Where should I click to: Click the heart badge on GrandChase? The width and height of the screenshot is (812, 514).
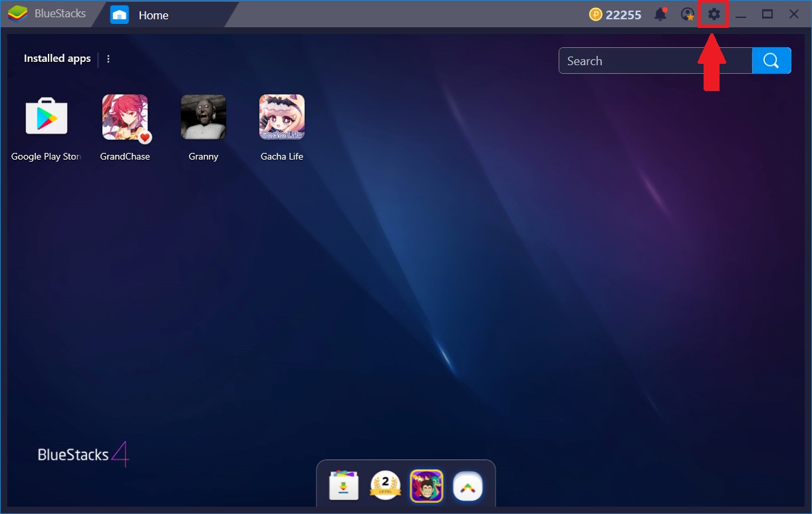tap(145, 138)
